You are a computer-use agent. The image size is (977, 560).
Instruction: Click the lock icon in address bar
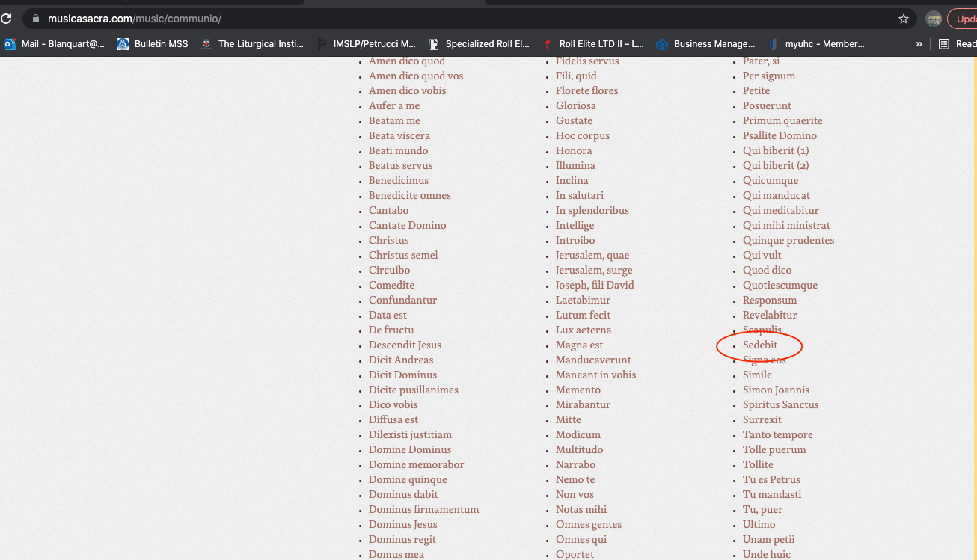[35, 19]
